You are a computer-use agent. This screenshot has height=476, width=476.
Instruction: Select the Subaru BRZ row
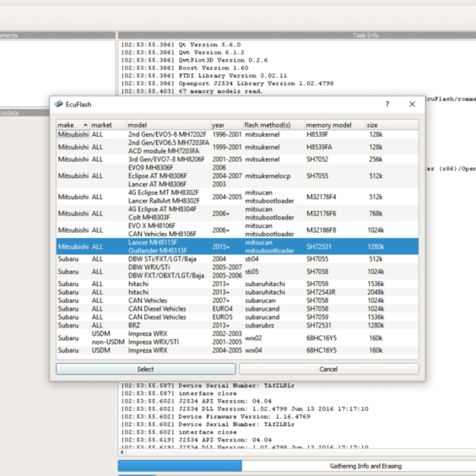coord(237,325)
